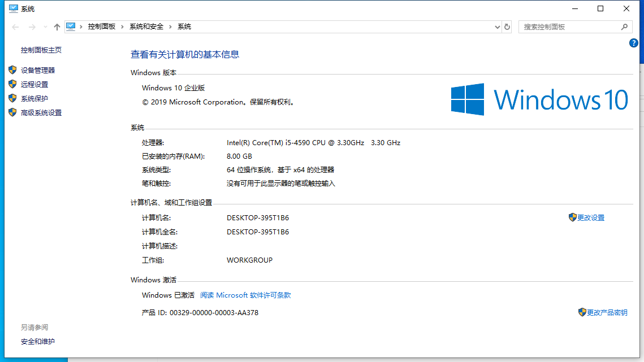
Task: Select product ID 00329-00000-00003-AA378
Action: pyautogui.click(x=214, y=313)
